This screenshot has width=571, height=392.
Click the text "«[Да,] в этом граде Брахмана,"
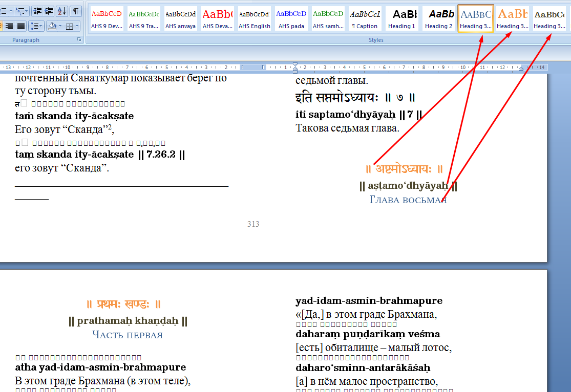(x=366, y=314)
